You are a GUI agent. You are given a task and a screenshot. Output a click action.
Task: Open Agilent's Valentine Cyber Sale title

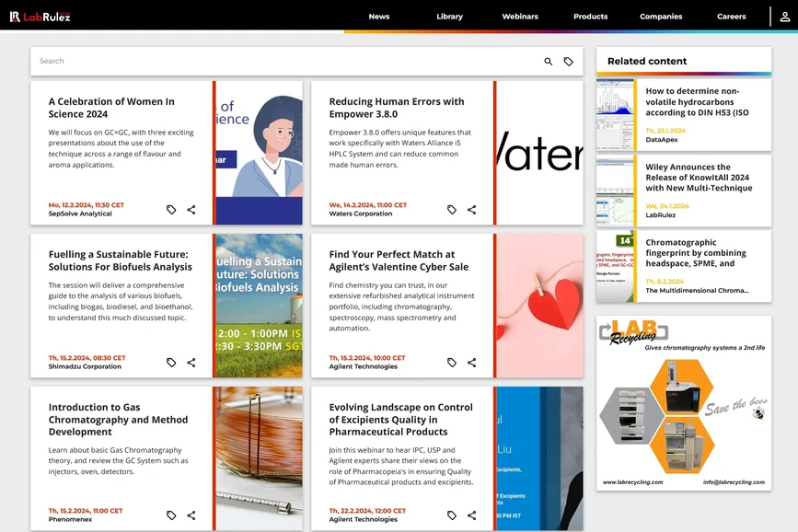coord(399,260)
